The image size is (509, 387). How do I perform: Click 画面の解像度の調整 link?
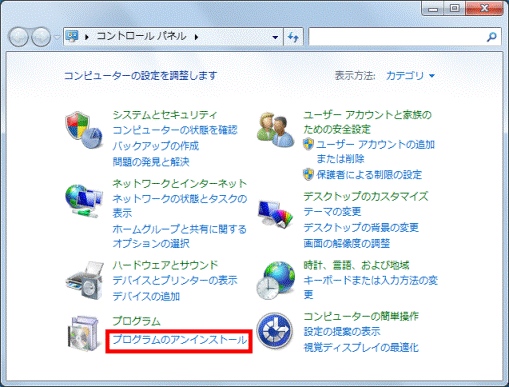[347, 244]
